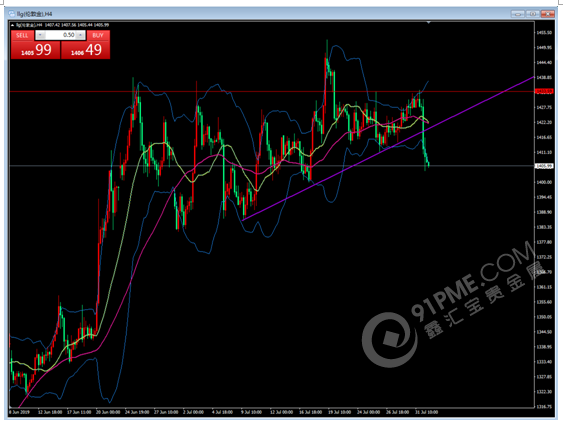Screen dimensions: 563x424
Task: Close the chart window
Action: coord(548,14)
